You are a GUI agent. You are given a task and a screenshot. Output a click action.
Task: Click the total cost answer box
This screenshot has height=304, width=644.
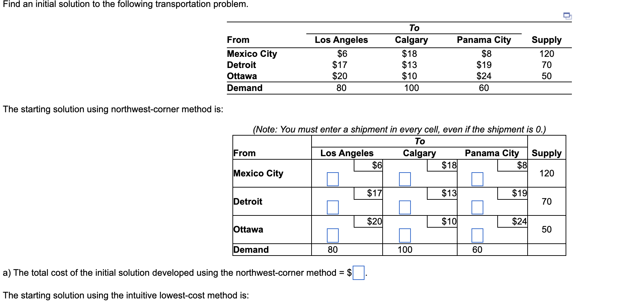[359, 273]
